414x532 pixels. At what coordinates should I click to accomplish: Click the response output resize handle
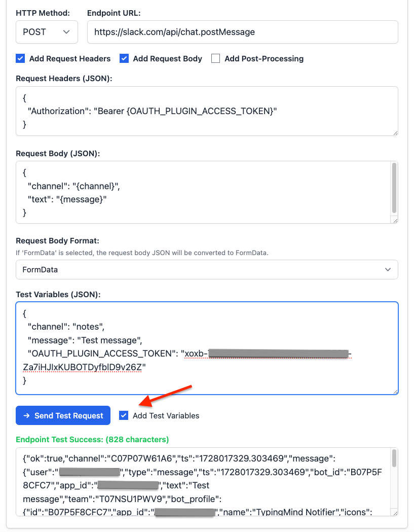[395, 513]
